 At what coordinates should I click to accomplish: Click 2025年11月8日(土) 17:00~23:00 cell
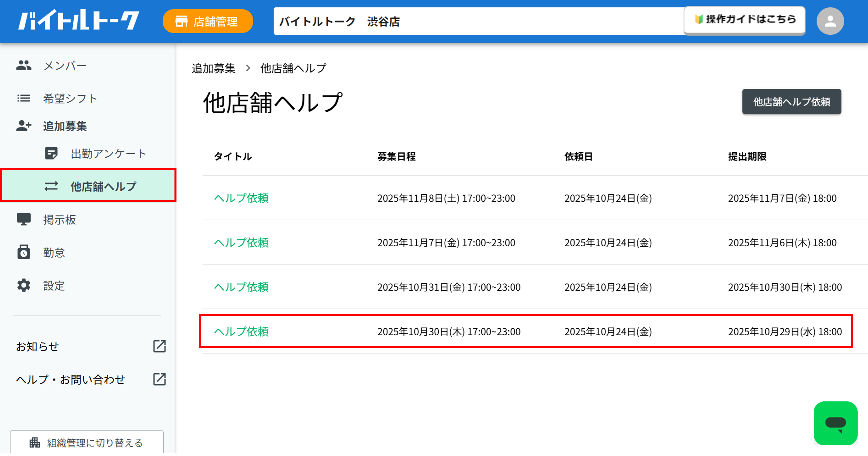(446, 198)
